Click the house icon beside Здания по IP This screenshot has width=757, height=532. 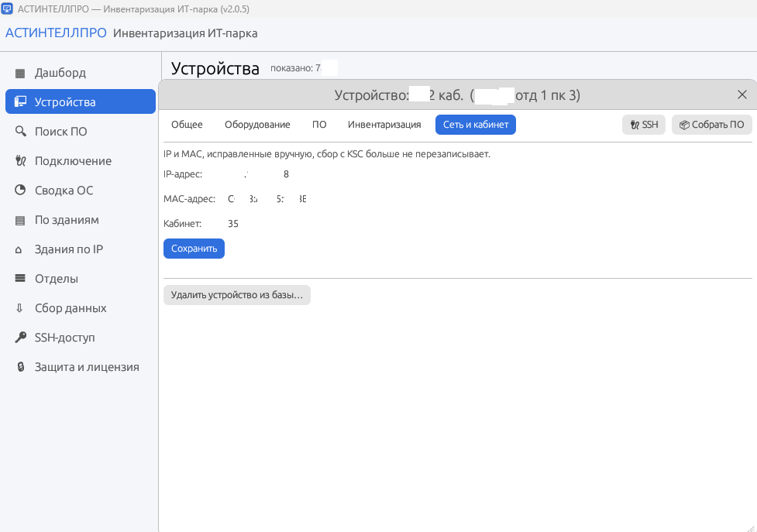19,250
